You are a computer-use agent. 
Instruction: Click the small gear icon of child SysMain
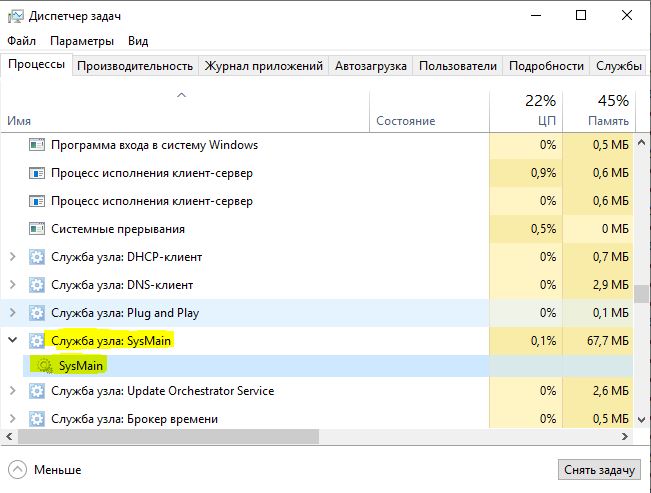(x=45, y=366)
